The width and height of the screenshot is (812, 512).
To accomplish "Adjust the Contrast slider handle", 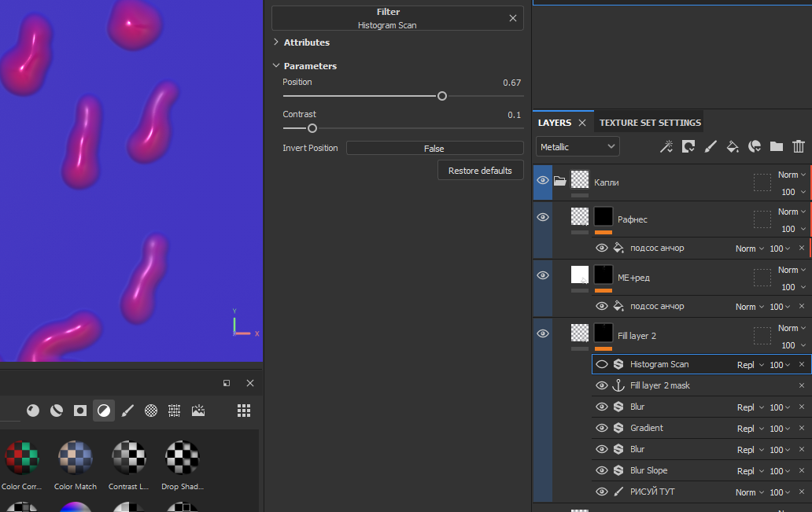I will [312, 128].
